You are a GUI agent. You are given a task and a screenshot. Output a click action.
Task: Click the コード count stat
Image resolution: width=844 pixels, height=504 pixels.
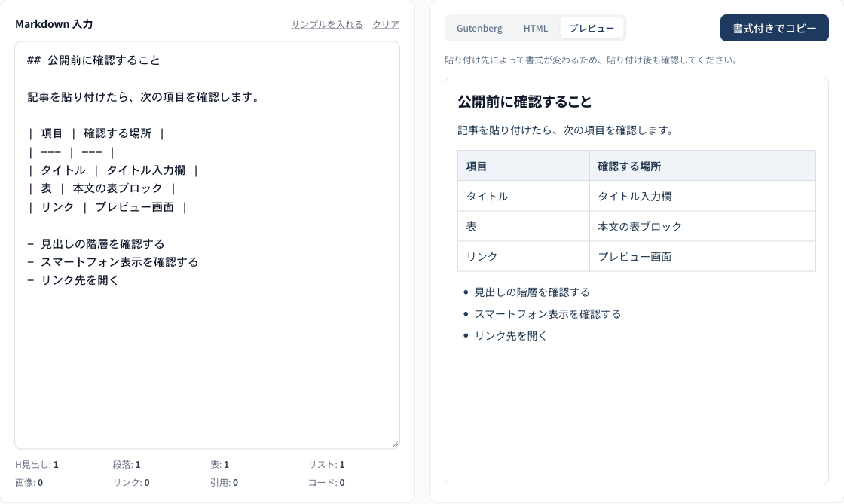(326, 482)
